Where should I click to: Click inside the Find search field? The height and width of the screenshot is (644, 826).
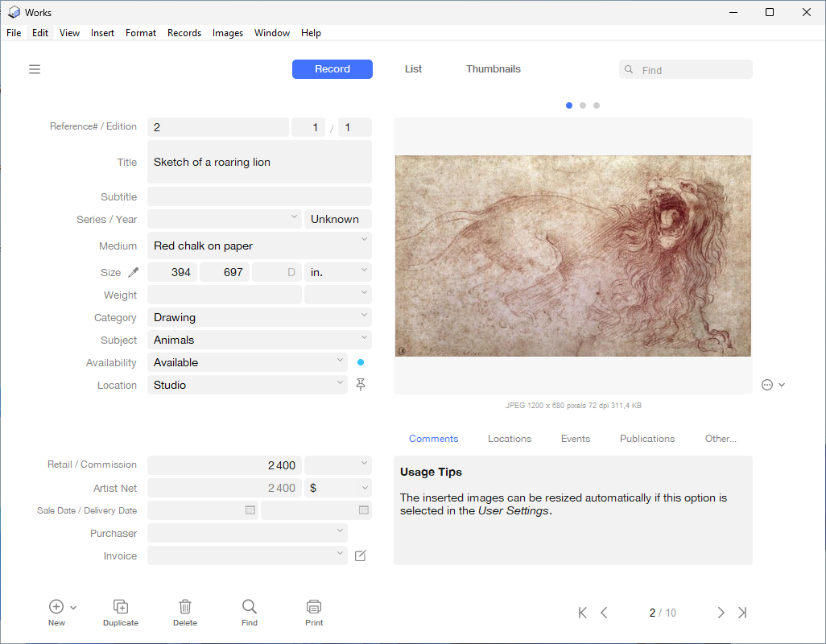[692, 69]
